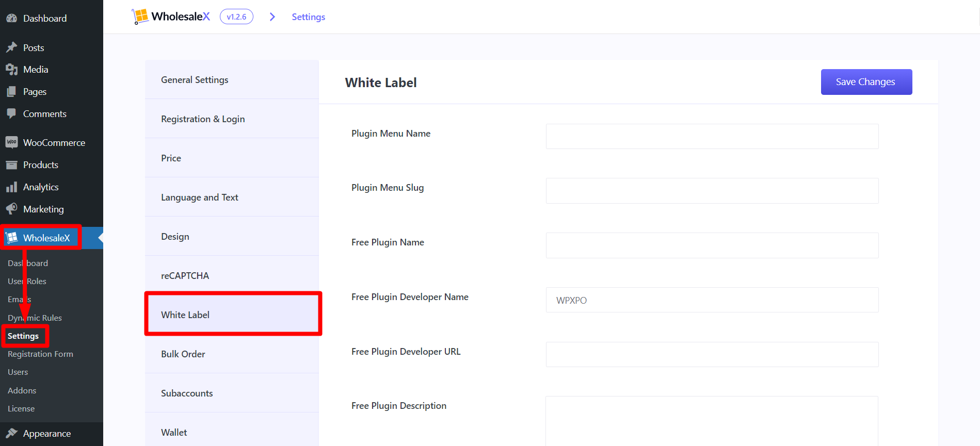Open WholesaleX Settings submenu item
980x446 pixels.
point(23,336)
